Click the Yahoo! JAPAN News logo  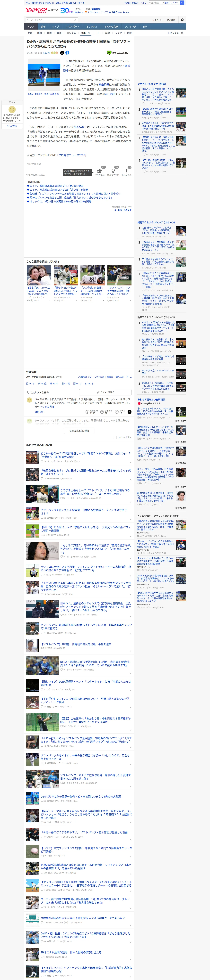(x=42, y=10)
